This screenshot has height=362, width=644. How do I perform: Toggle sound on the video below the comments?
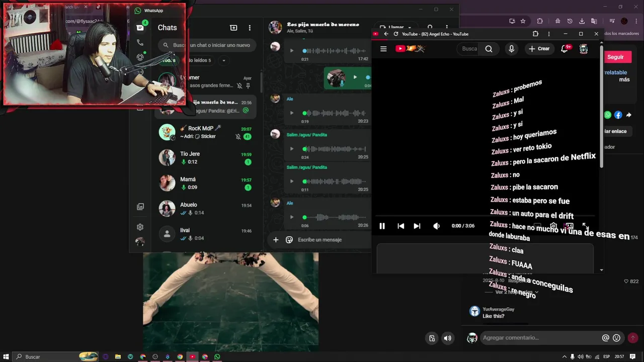coord(447,338)
